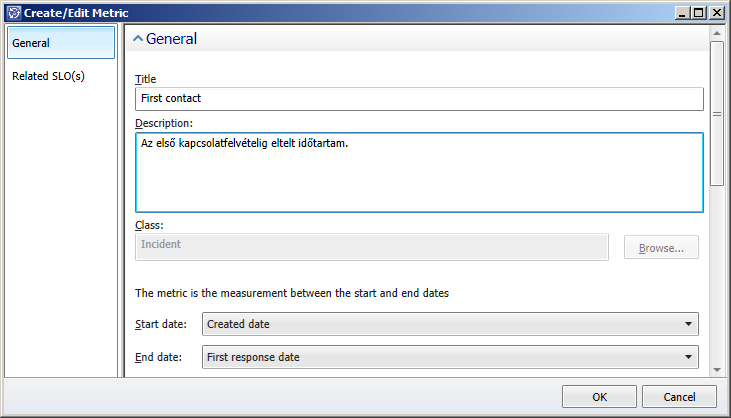
Task: Click inside the Description text area
Action: tap(419, 172)
